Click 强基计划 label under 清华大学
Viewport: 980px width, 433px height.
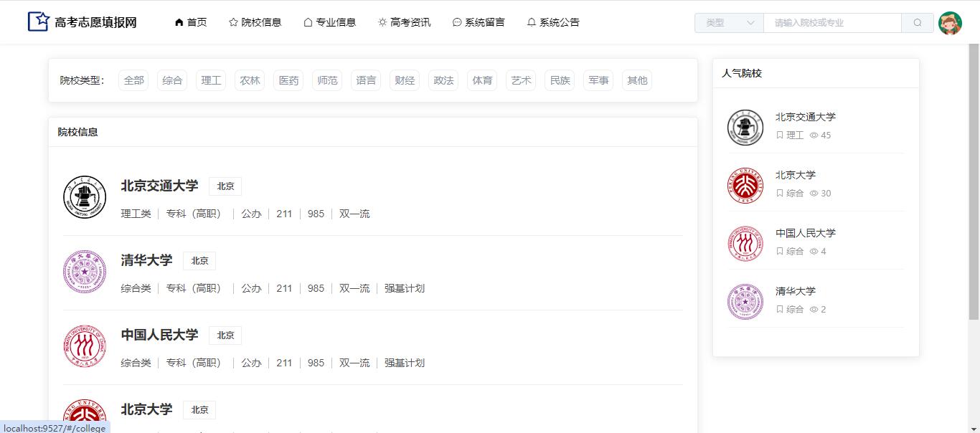point(405,288)
